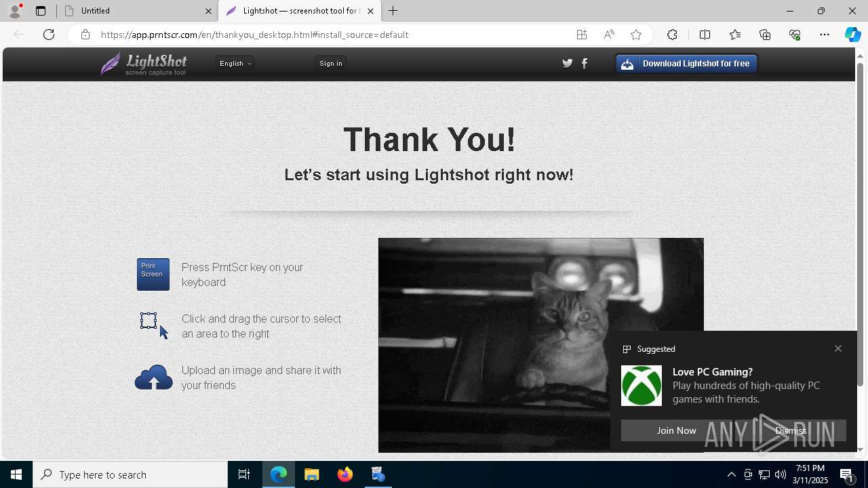Click Download Lightshot for free

click(686, 64)
